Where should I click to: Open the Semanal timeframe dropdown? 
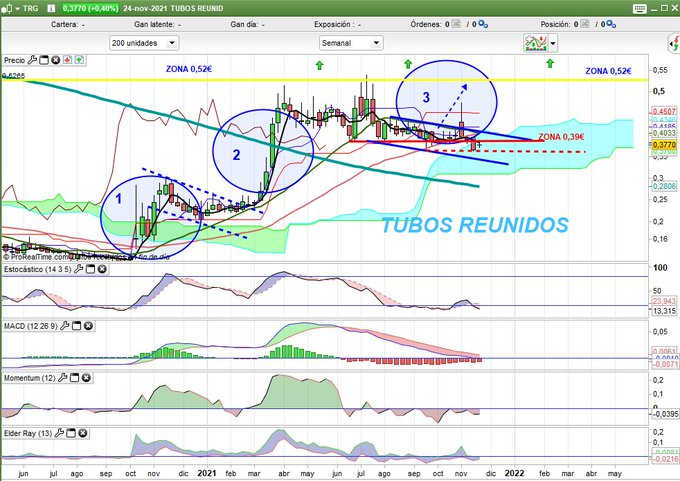click(x=351, y=43)
